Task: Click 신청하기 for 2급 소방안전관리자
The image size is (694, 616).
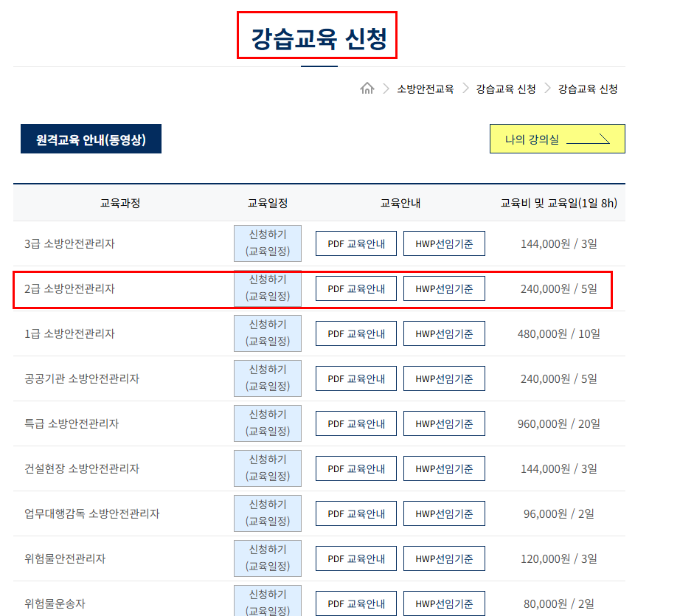Action: click(268, 288)
